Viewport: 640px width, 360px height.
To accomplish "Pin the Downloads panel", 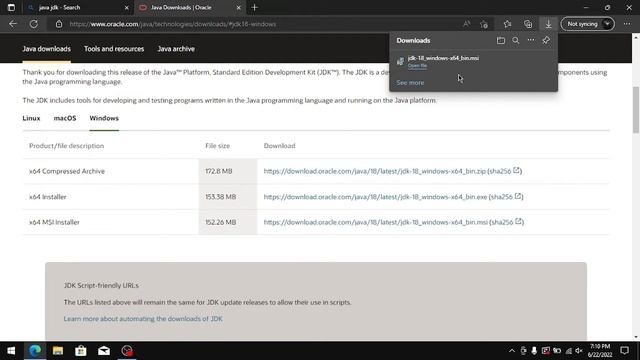I will [x=546, y=40].
